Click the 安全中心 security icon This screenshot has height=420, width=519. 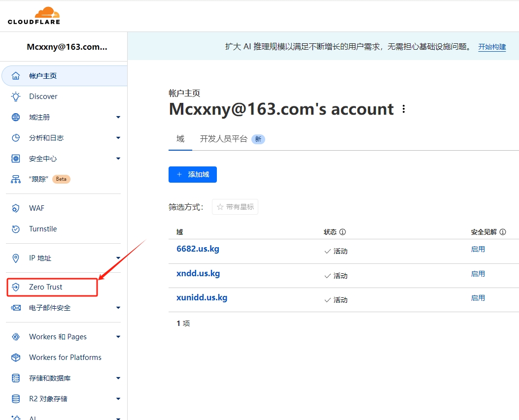point(16,159)
